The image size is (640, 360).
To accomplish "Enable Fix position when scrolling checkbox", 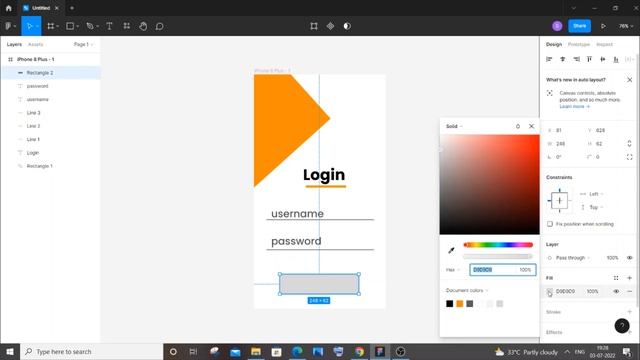I will click(x=550, y=224).
